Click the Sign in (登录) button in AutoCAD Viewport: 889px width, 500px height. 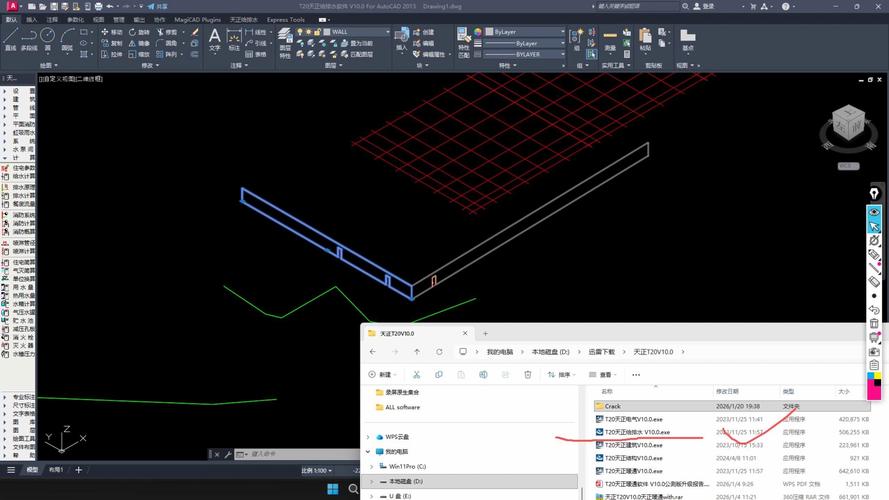pyautogui.click(x=704, y=6)
